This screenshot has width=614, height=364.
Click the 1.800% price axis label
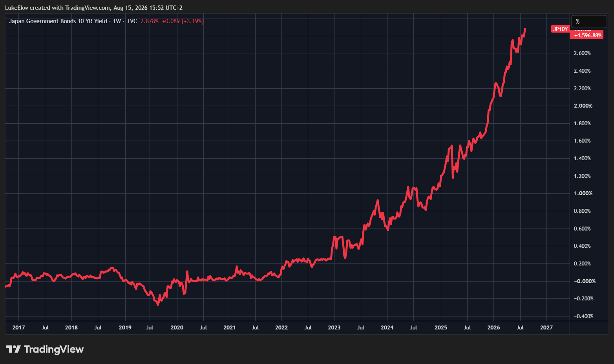(582, 123)
